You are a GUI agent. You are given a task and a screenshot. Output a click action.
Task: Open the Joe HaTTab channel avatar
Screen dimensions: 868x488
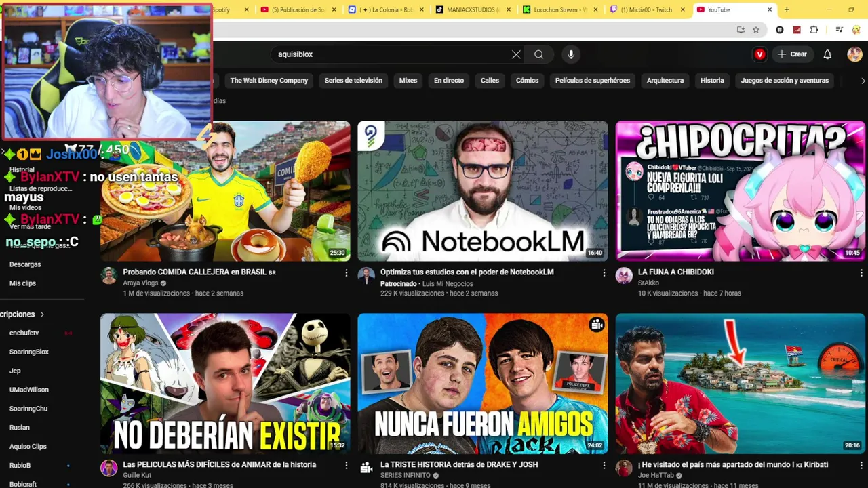pyautogui.click(x=624, y=468)
